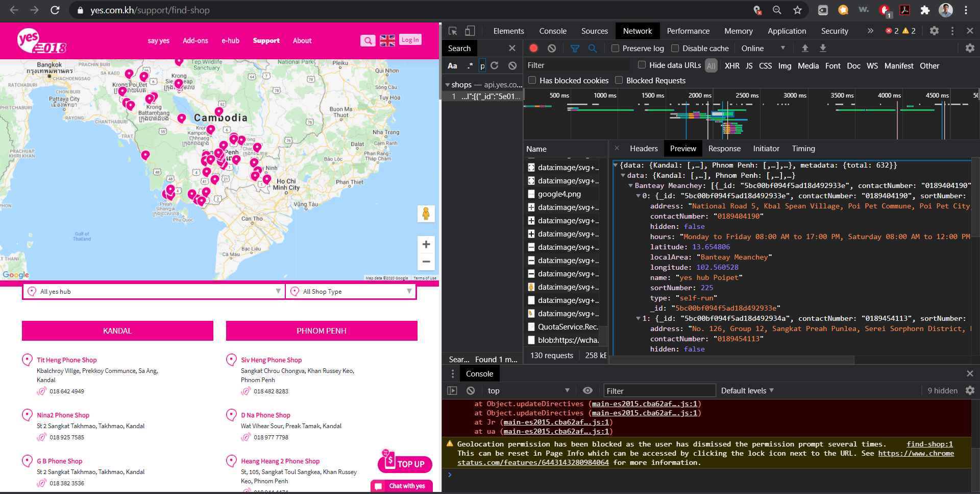980x494 pixels.
Task: Zoom out on the map
Action: 426,262
